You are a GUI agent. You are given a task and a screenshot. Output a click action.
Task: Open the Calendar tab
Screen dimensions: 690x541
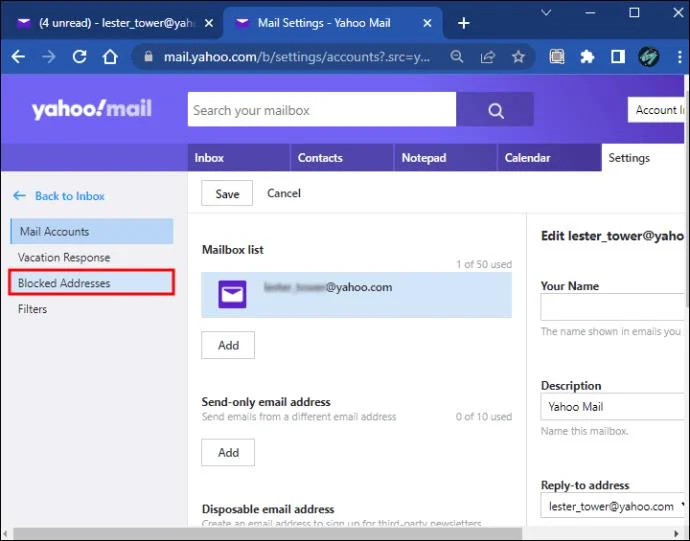(549, 158)
